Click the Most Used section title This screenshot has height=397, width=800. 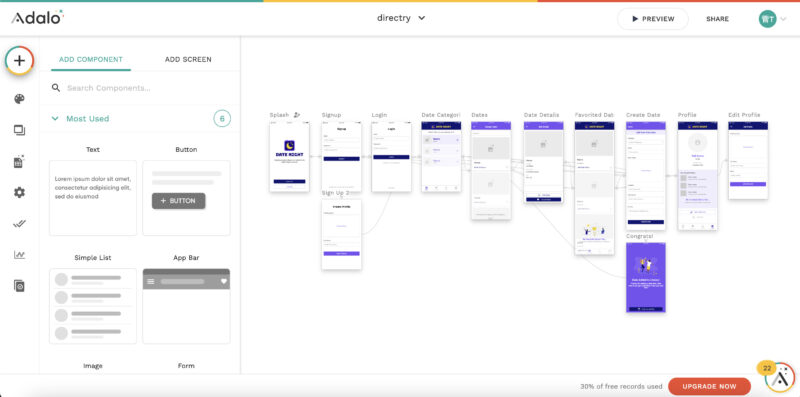point(88,118)
